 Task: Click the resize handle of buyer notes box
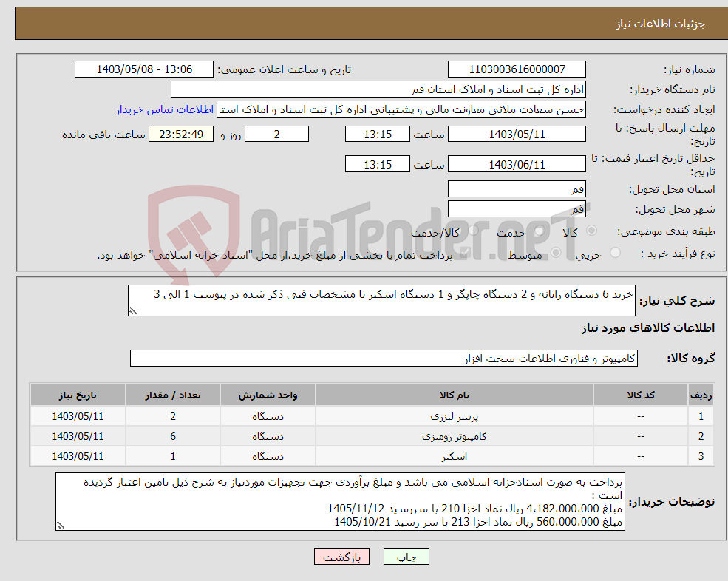[x=61, y=526]
